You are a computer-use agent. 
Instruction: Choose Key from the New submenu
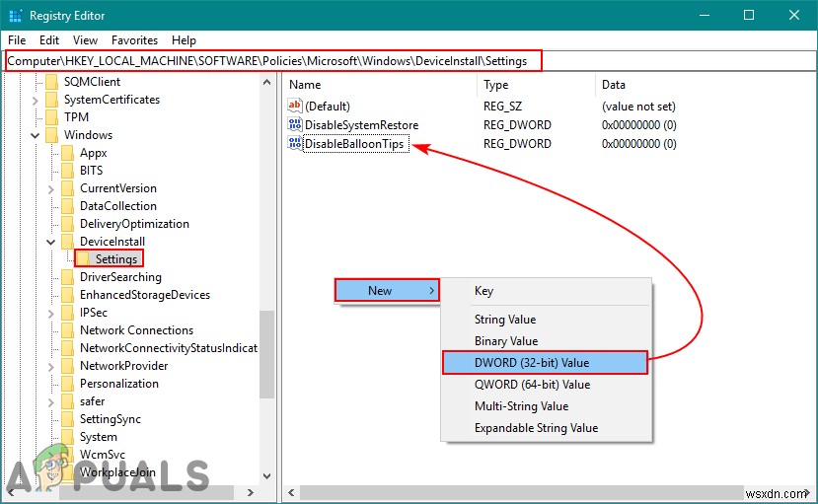[547, 291]
